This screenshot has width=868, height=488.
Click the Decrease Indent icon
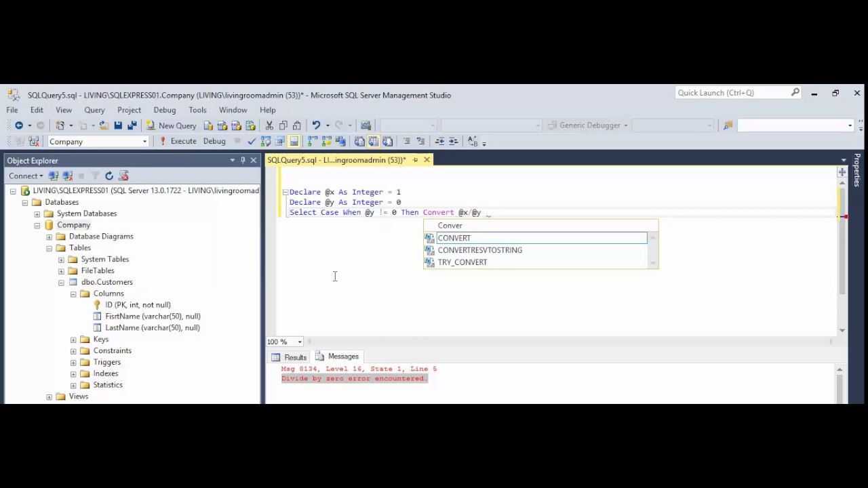click(439, 141)
